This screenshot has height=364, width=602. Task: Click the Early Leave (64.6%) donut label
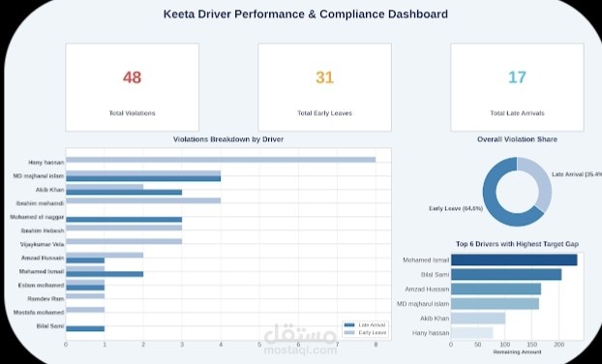tap(456, 208)
